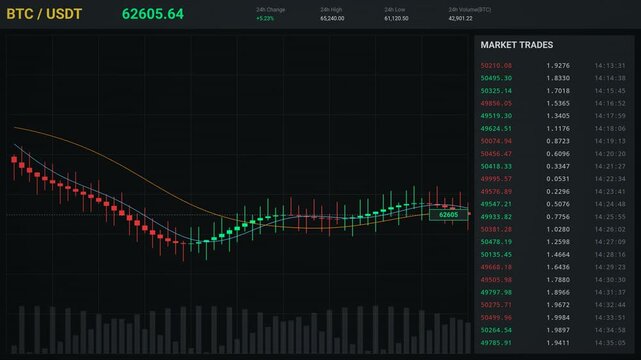Click the trade amount 1.6436
Screen dimensions: 641x360
[558, 267]
